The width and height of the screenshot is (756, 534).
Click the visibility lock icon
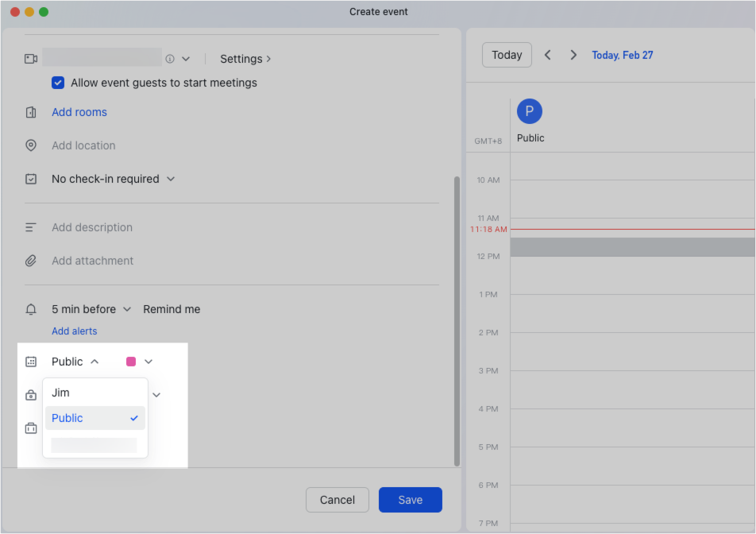(x=31, y=395)
